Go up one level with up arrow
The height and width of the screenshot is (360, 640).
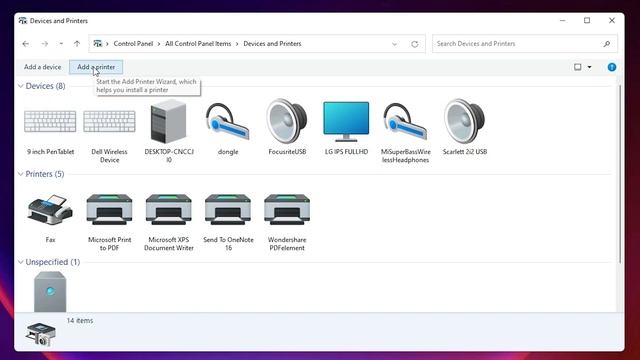pos(77,44)
